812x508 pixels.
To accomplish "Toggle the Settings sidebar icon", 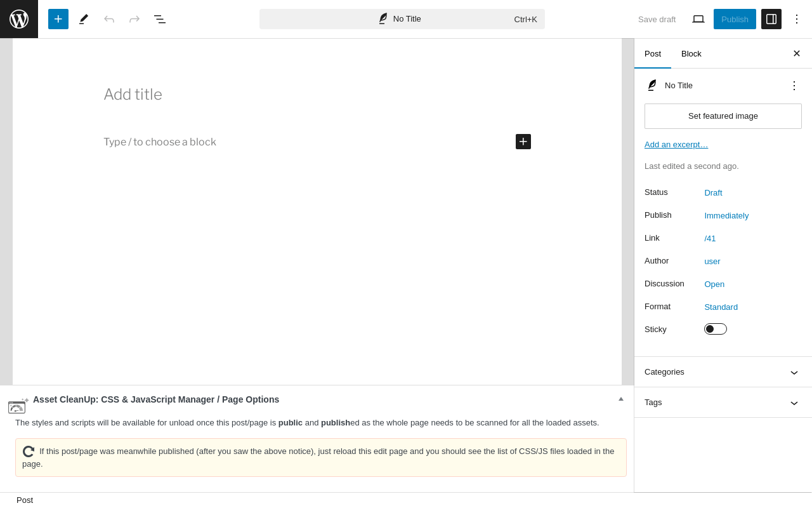I will pos(771,19).
